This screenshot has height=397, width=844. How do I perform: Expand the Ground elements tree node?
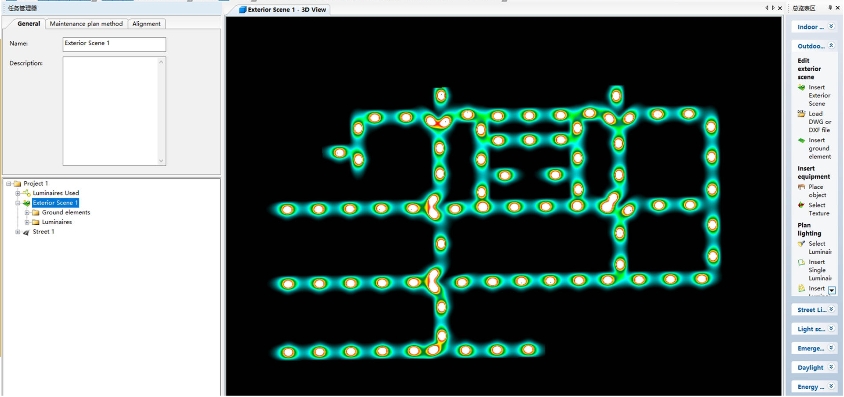tap(27, 212)
